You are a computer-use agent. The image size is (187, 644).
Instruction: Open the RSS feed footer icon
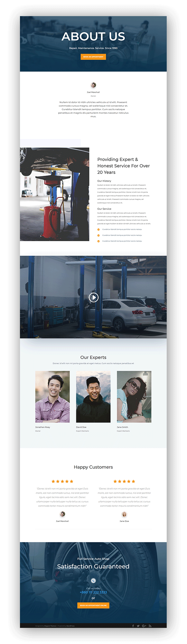pyautogui.click(x=150, y=626)
